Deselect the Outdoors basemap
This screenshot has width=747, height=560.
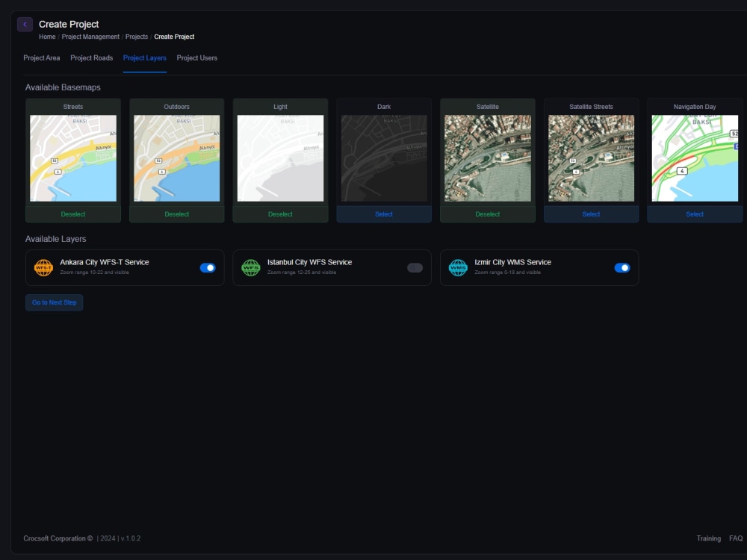(x=177, y=214)
